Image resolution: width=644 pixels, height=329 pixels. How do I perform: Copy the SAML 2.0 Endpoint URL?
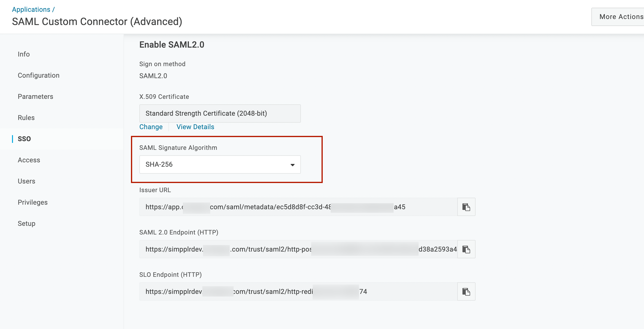466,249
